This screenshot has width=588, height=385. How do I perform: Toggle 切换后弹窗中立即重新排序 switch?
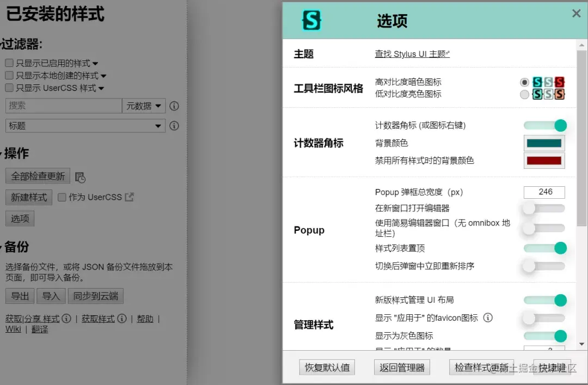tap(544, 266)
